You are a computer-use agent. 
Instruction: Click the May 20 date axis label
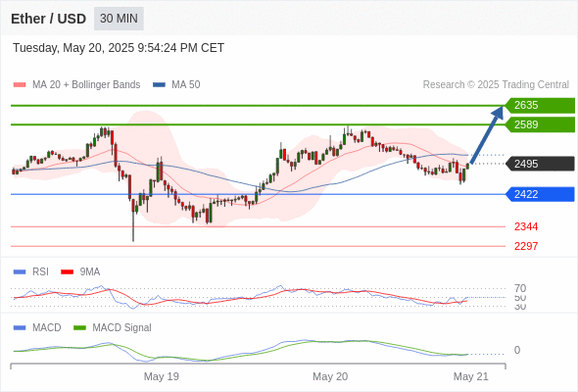pos(330,376)
